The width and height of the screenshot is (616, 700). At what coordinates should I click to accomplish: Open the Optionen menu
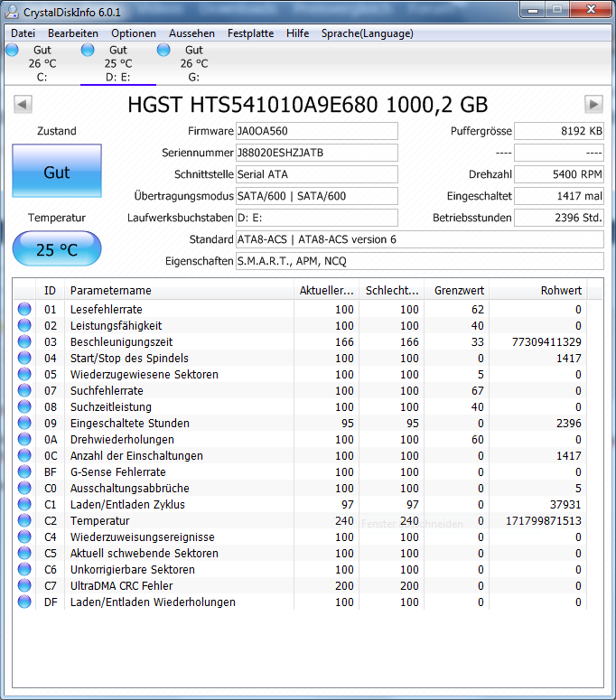(x=134, y=33)
